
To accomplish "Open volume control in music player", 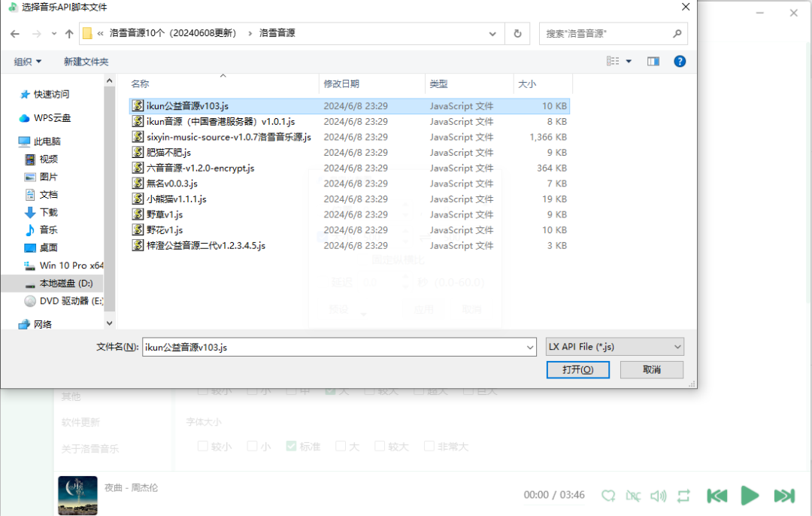I will point(658,496).
